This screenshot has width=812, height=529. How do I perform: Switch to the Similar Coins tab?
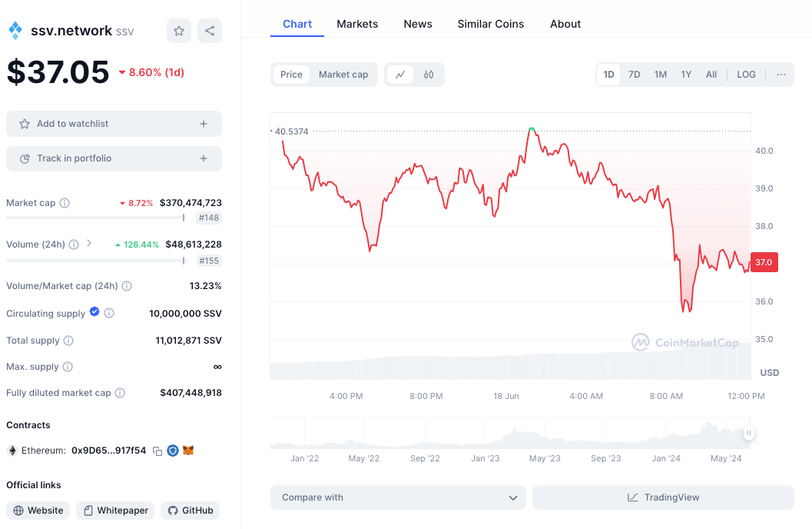tap(490, 24)
